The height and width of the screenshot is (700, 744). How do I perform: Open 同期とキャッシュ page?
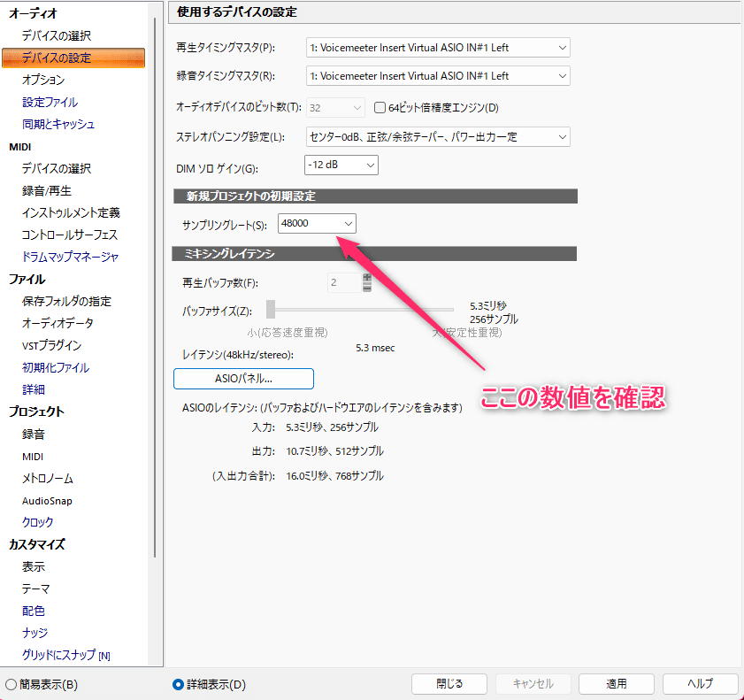click(58, 124)
